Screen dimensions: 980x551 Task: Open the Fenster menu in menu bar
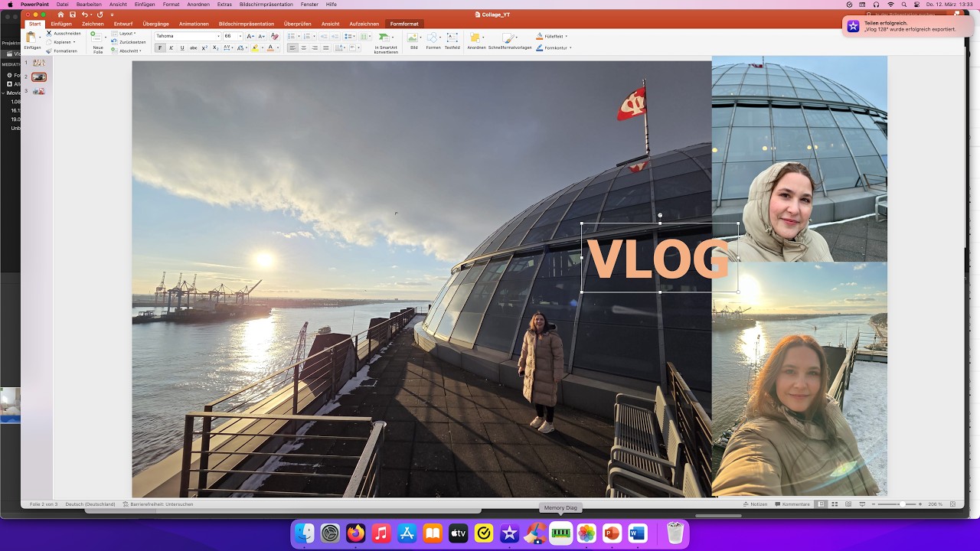(x=309, y=5)
